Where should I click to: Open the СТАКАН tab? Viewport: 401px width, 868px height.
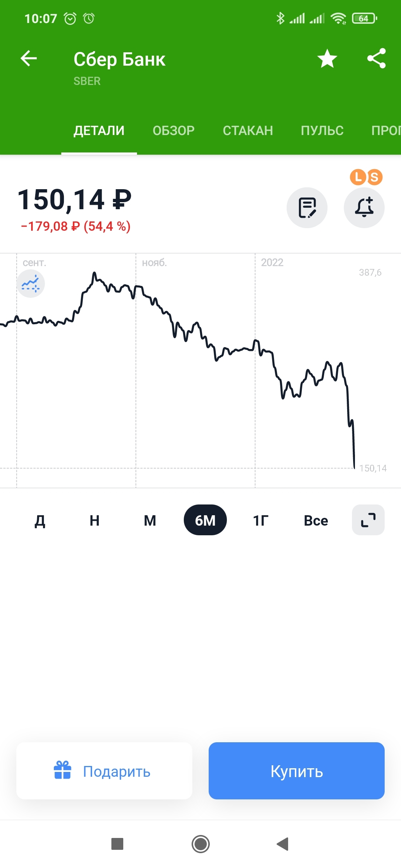(x=248, y=131)
